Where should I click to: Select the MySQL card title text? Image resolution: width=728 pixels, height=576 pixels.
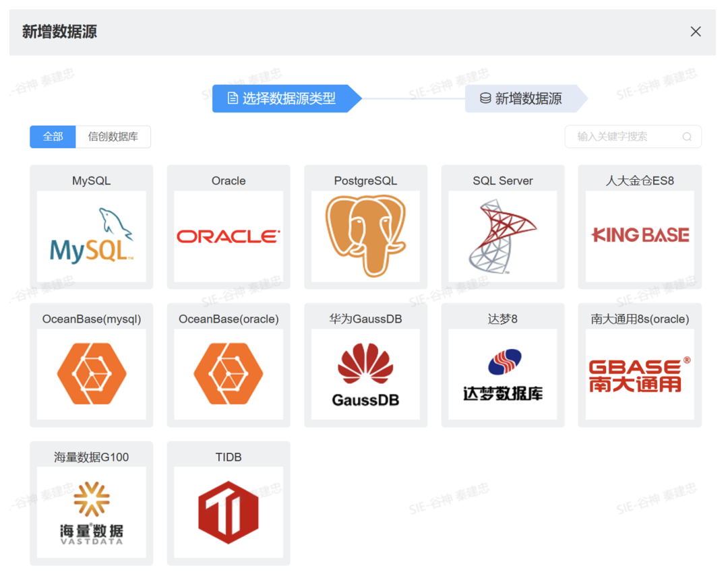tap(91, 180)
